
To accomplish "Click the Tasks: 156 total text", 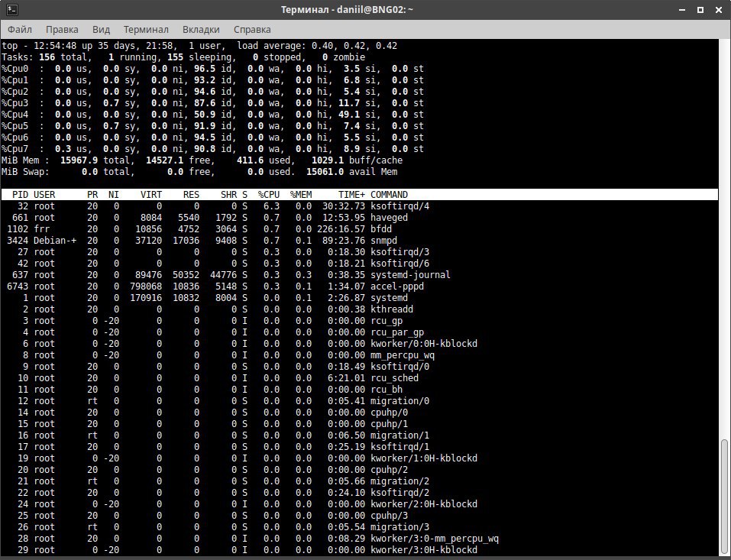I will coord(44,57).
